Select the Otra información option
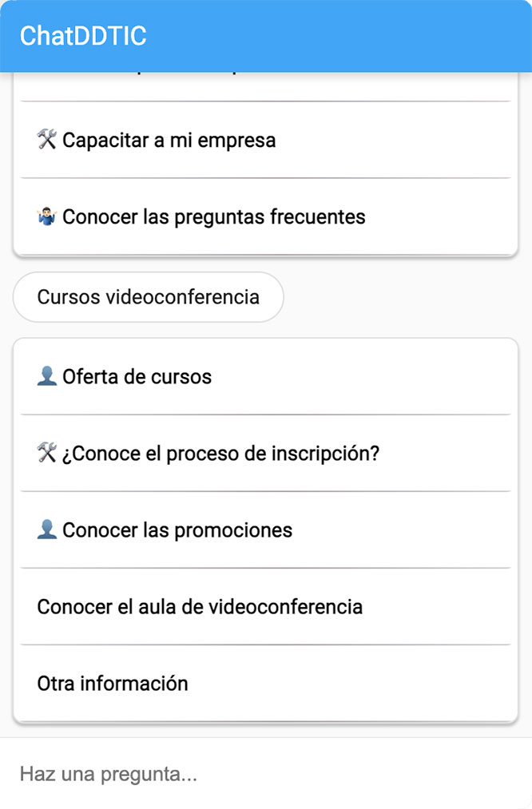The width and height of the screenshot is (532, 809). coord(113,684)
